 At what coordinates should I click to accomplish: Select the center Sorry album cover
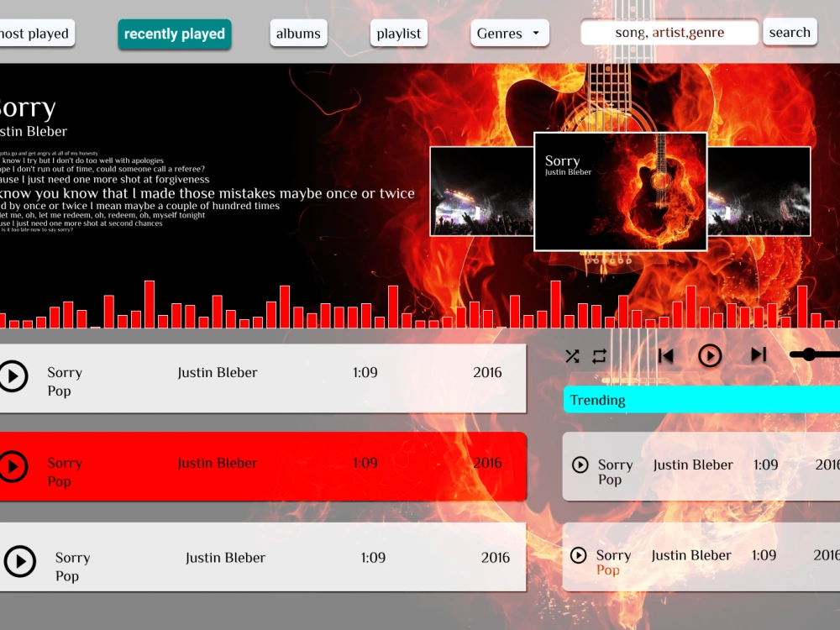(621, 192)
